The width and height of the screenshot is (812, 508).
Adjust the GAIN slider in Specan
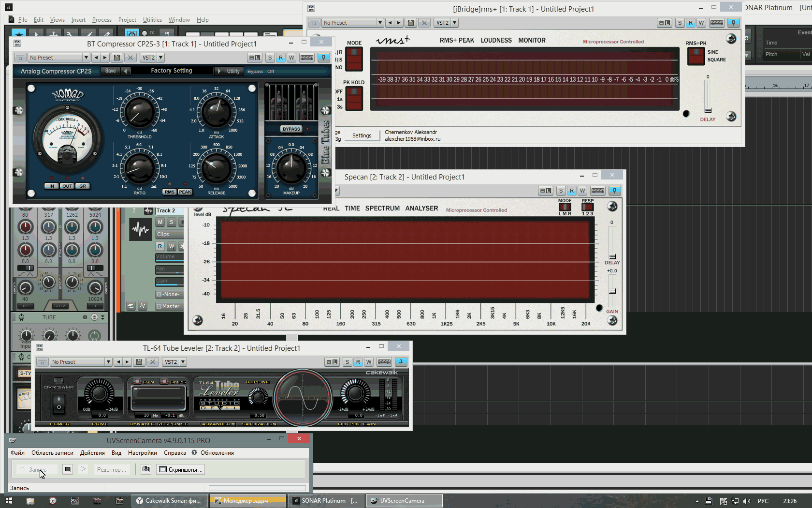click(x=612, y=291)
